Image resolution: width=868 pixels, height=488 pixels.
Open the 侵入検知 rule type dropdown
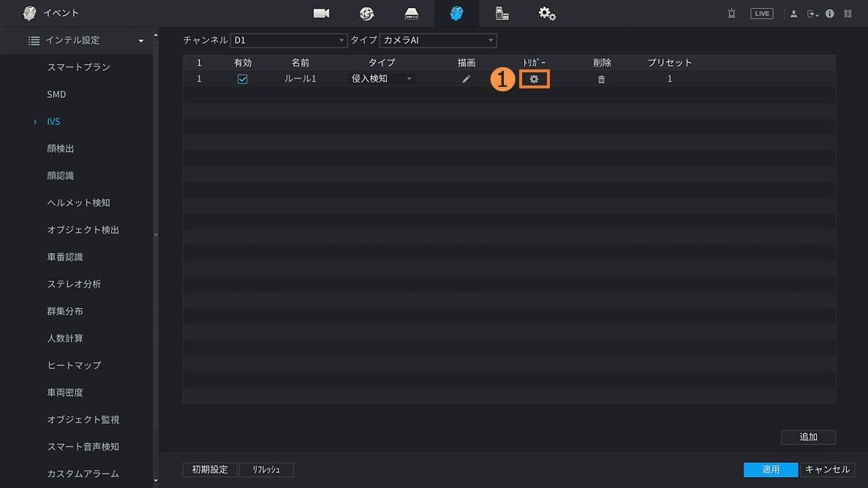pyautogui.click(x=381, y=79)
